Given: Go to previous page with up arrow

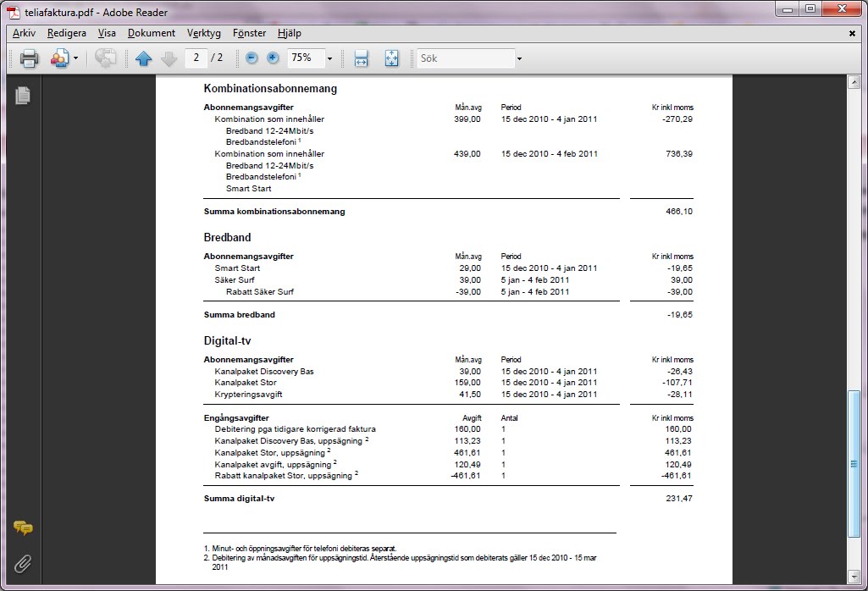Looking at the screenshot, I should click(x=143, y=58).
